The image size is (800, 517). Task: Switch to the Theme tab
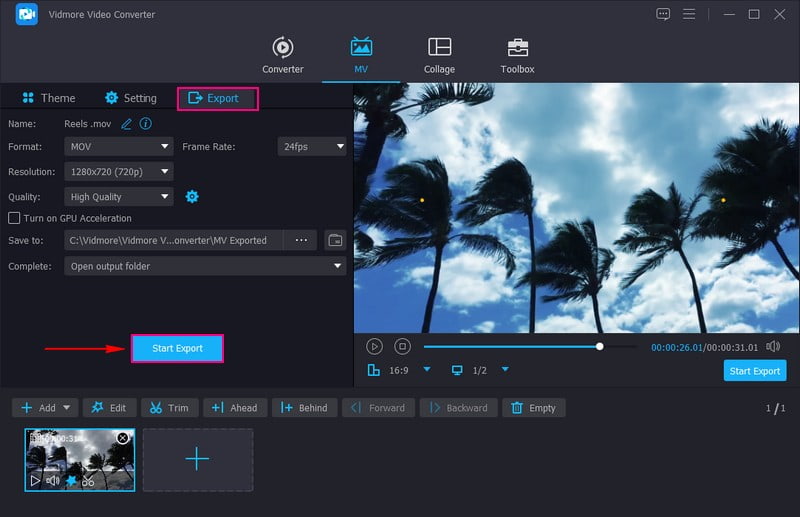pyautogui.click(x=48, y=98)
